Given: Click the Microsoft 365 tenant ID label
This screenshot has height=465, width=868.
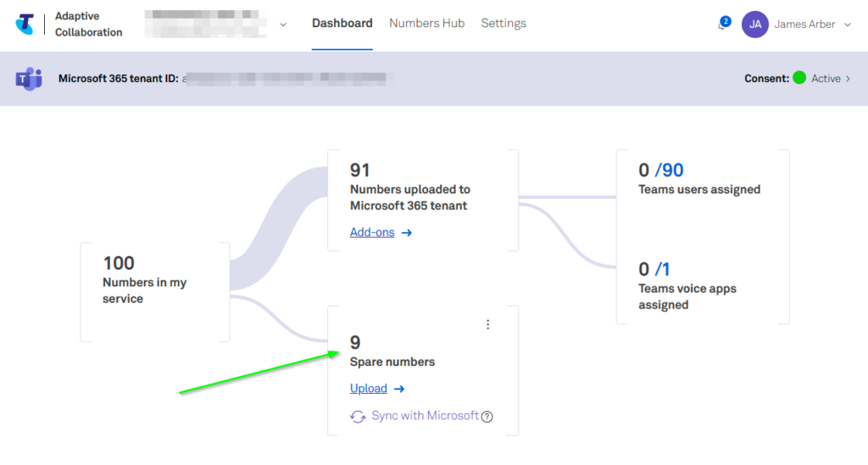Looking at the screenshot, I should [119, 79].
